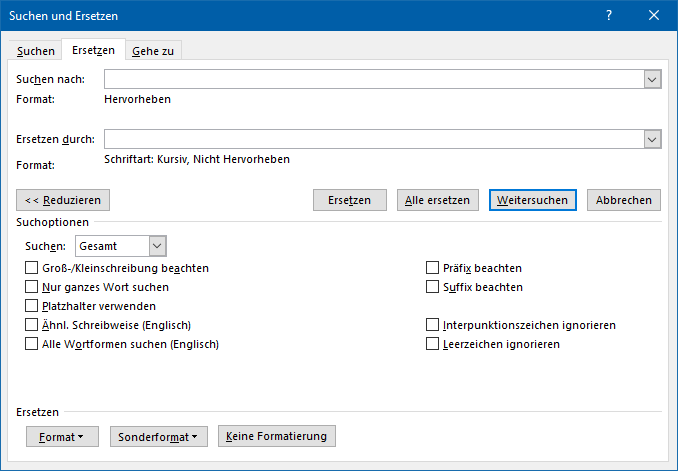Tick the Suffix beachten checkbox
The width and height of the screenshot is (678, 471).
pyautogui.click(x=432, y=287)
